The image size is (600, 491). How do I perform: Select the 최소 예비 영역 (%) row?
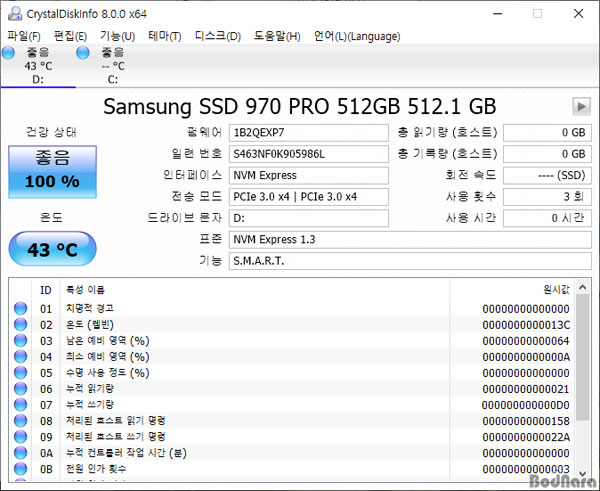pos(292,357)
